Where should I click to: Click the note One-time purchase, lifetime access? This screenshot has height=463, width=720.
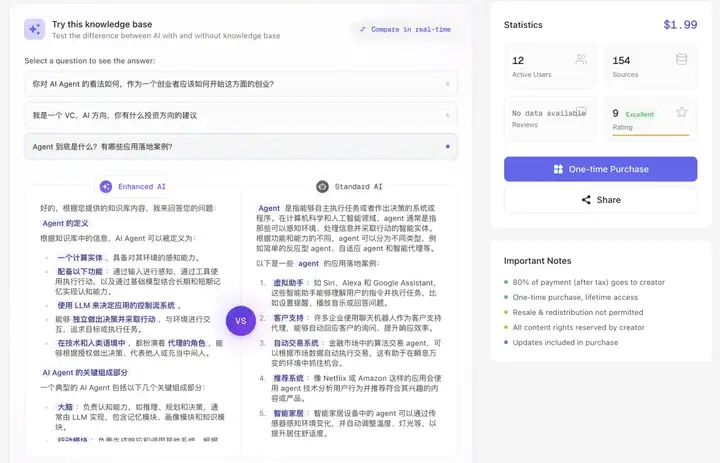point(575,297)
